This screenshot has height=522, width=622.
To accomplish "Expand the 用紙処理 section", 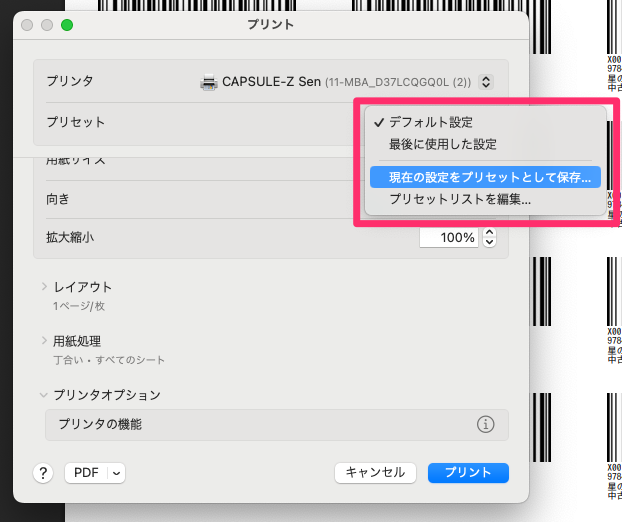I will click(x=45, y=341).
